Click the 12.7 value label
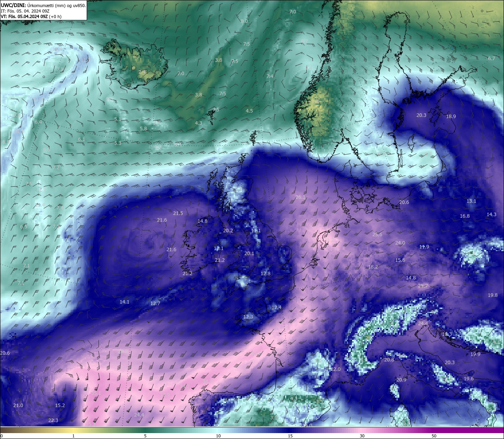504x439 pixels. tap(155, 303)
